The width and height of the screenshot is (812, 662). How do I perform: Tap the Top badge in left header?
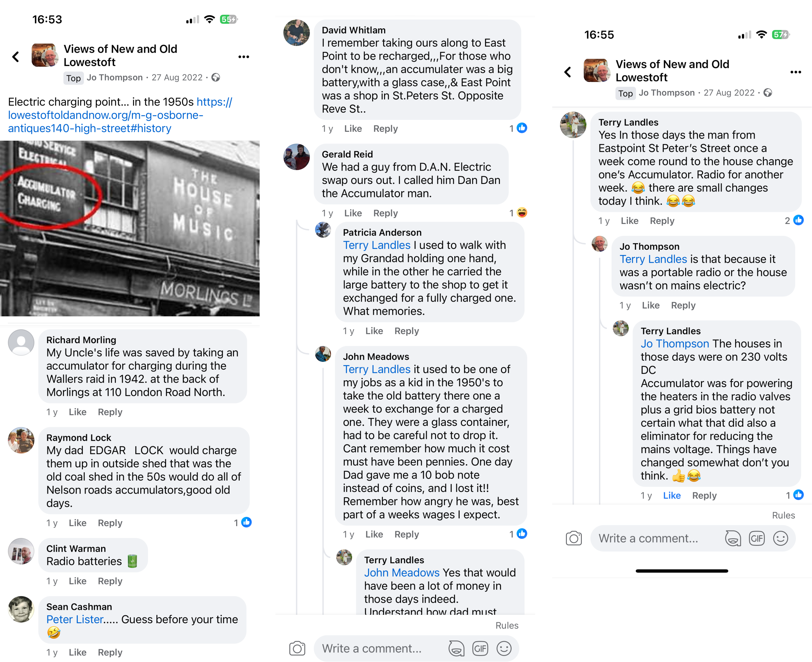tap(73, 78)
